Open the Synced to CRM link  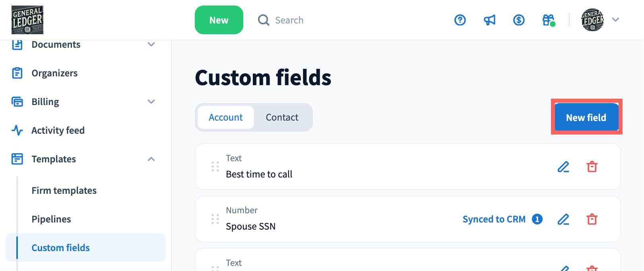coord(494,219)
